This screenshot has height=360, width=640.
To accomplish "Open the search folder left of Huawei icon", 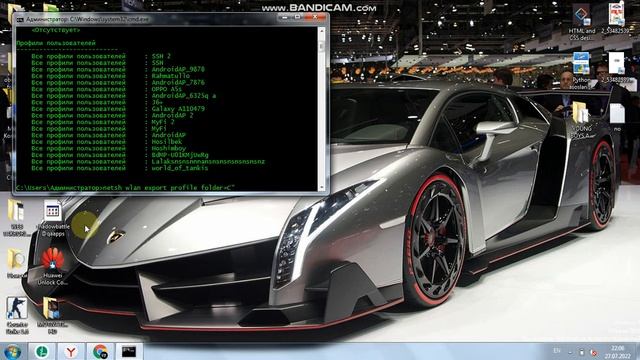I will [16, 264].
